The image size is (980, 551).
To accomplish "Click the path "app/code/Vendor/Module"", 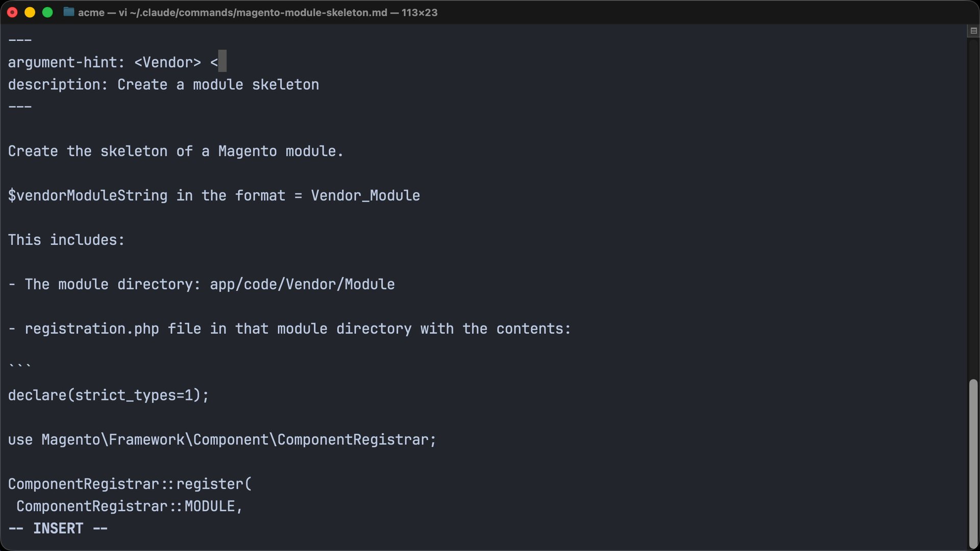I will point(302,284).
